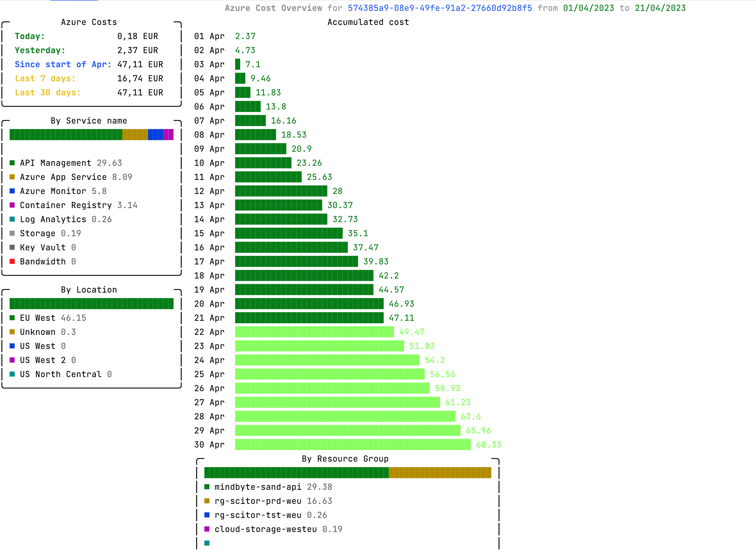
Task: Select the Bandwidth red legend marker
Action: pos(12,261)
